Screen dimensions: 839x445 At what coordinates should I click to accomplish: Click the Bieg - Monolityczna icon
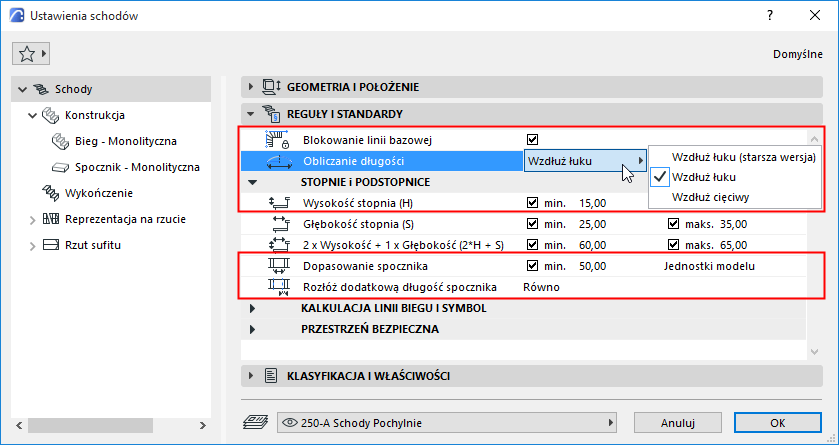point(61,141)
